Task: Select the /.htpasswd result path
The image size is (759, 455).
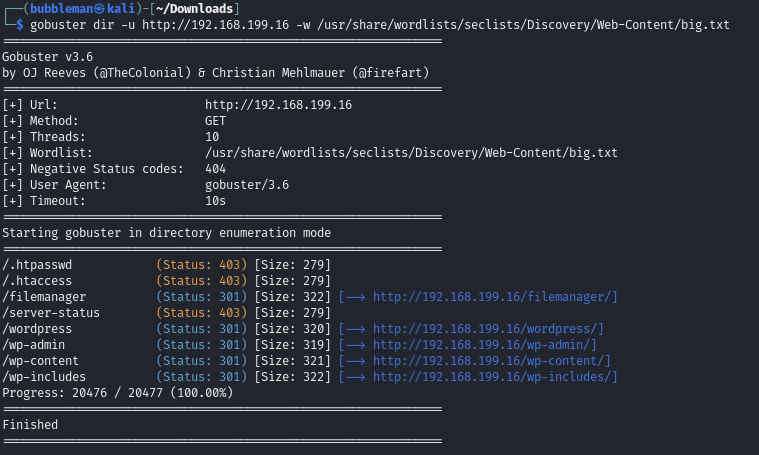Action: (x=37, y=265)
